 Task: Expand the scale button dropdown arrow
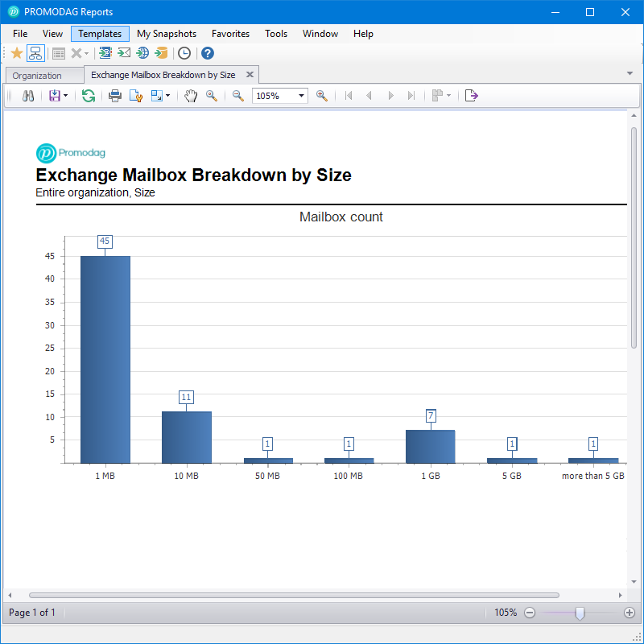168,96
